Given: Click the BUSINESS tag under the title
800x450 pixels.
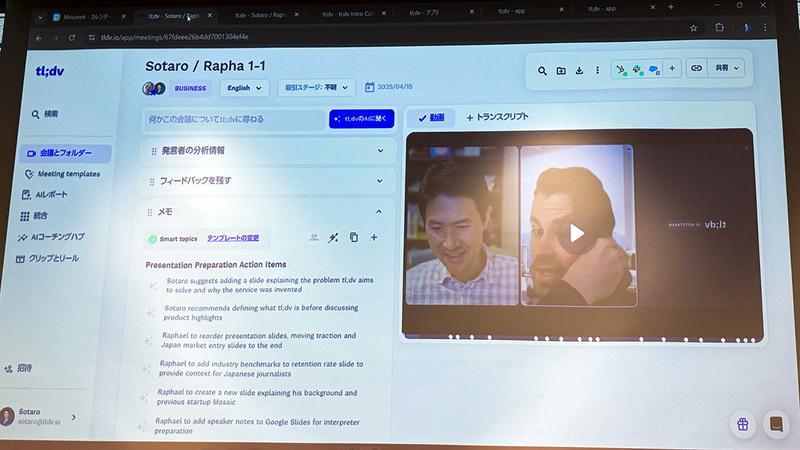Looking at the screenshot, I should (x=190, y=88).
